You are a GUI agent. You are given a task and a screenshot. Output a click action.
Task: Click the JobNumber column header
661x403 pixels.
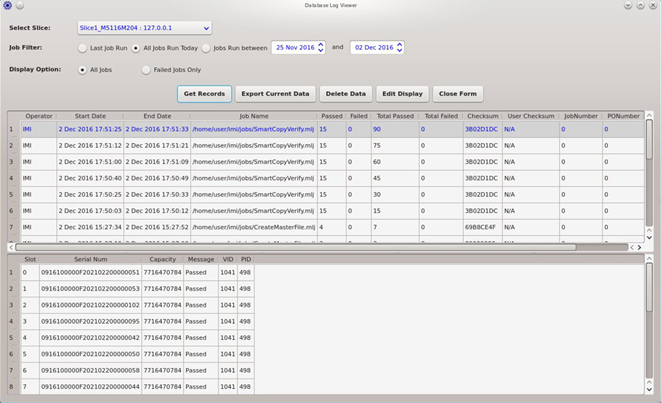pos(581,116)
